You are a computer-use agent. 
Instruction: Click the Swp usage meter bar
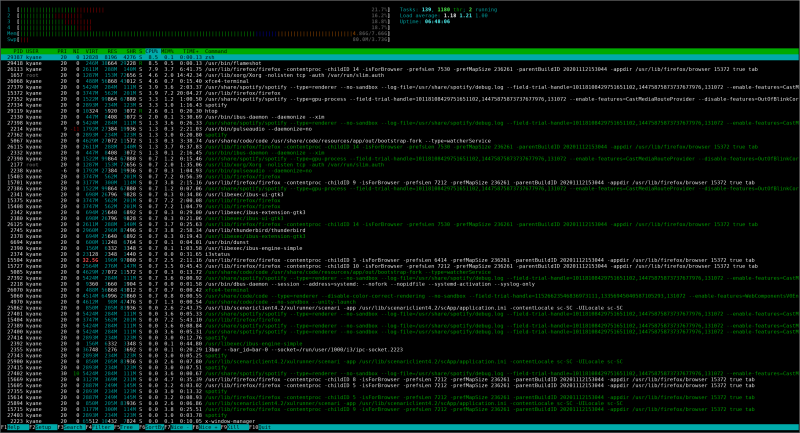pos(198,40)
